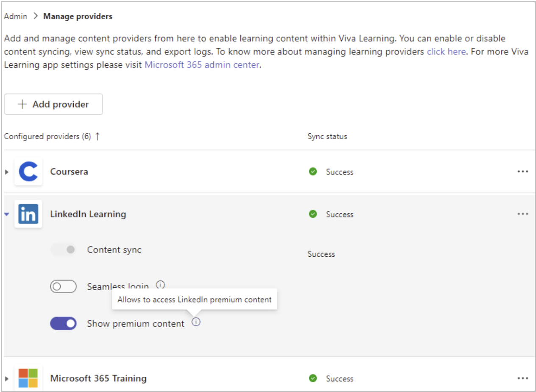Click the 'Allows to access LinkedIn premium content' tooltip
The width and height of the screenshot is (536, 392).
tap(195, 300)
